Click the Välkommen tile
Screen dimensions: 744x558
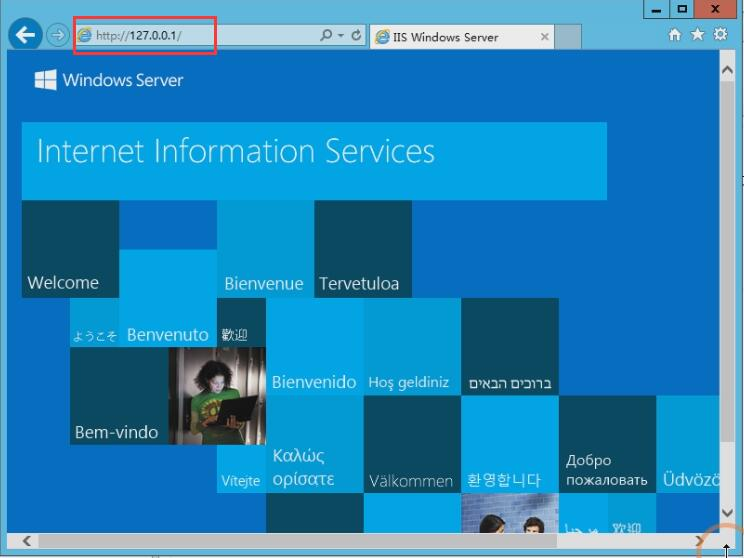(x=412, y=445)
